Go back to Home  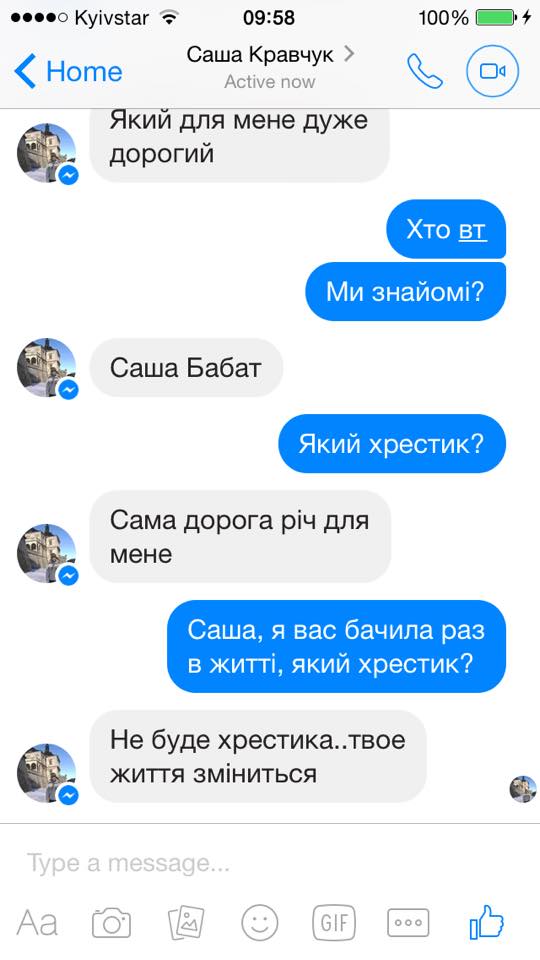69,72
